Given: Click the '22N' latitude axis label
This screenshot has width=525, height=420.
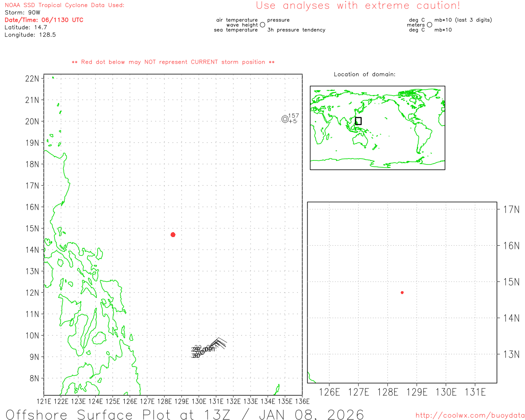Looking at the screenshot, I should pyautogui.click(x=32, y=79).
